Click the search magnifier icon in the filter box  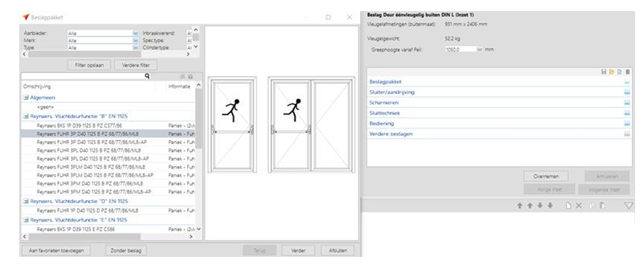147,76
